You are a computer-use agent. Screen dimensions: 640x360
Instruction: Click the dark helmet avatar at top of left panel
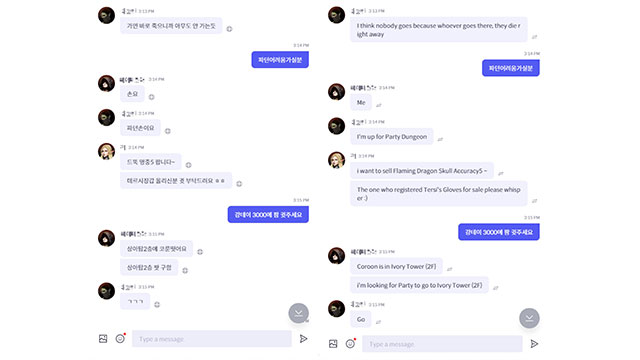[107, 16]
